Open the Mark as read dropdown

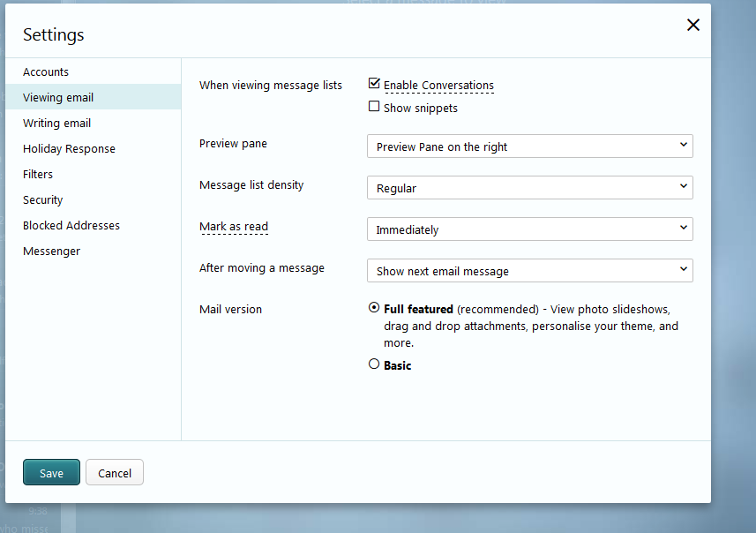click(530, 229)
